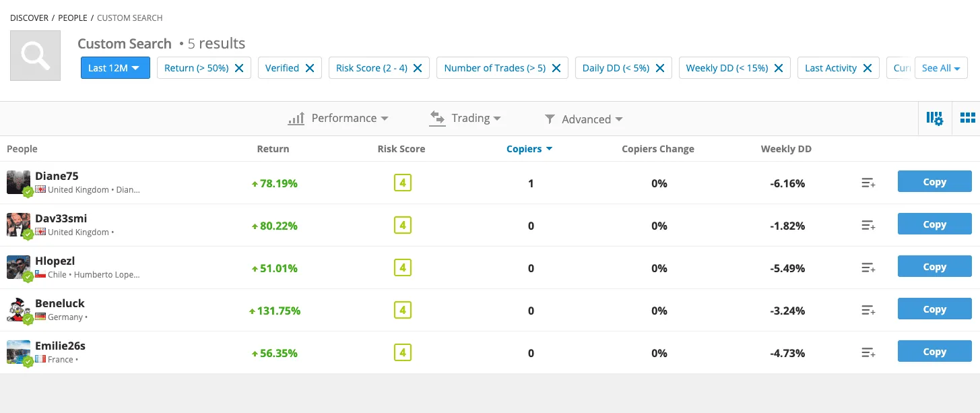
Task: Copy trader Hlopezl
Action: click(x=934, y=267)
